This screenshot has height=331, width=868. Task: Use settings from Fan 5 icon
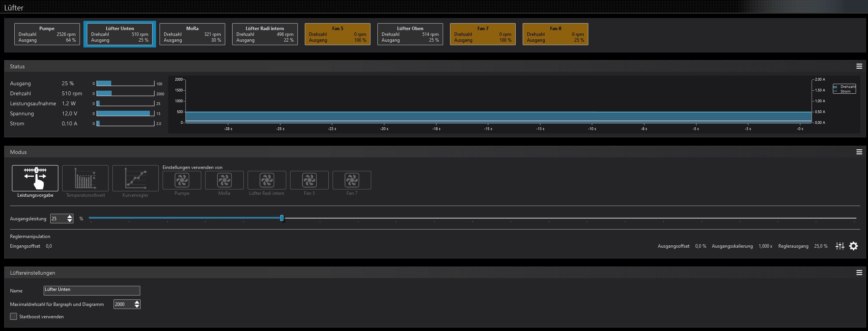pos(309,180)
